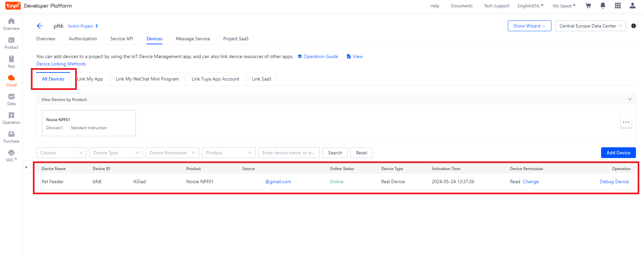
Task: Switch to the Service API tab
Action: 121,39
